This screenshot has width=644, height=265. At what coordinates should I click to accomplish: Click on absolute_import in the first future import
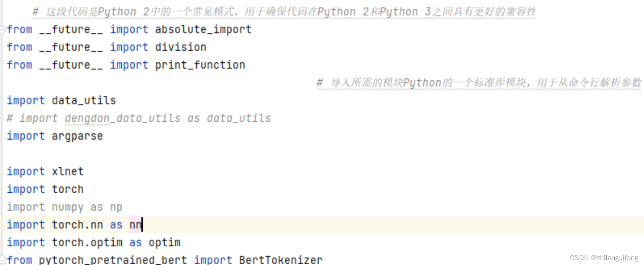(x=203, y=30)
